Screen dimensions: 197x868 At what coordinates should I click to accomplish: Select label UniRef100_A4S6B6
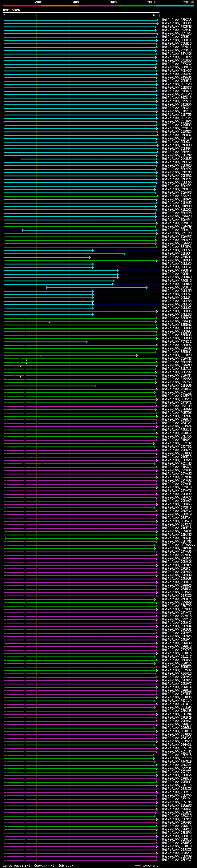(x=176, y=78)
